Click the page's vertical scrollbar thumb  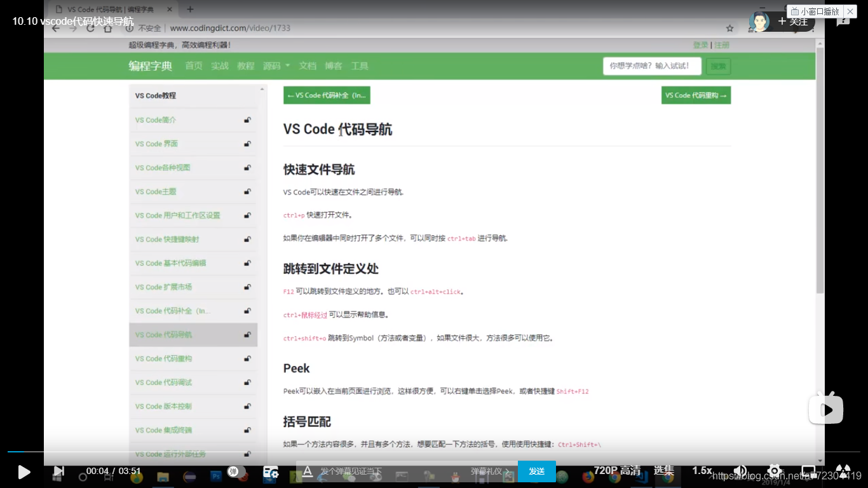(820, 170)
